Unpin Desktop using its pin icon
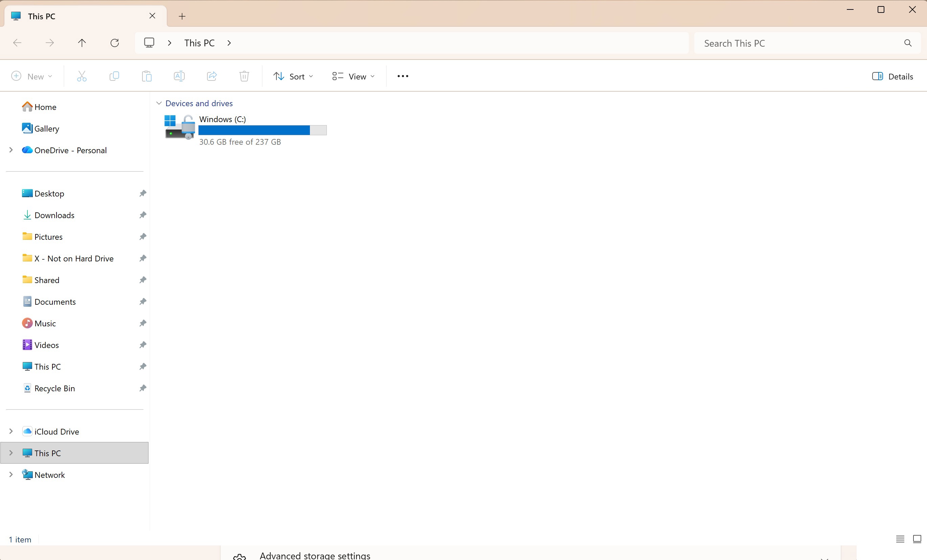The width and height of the screenshot is (927, 560). [x=142, y=193]
